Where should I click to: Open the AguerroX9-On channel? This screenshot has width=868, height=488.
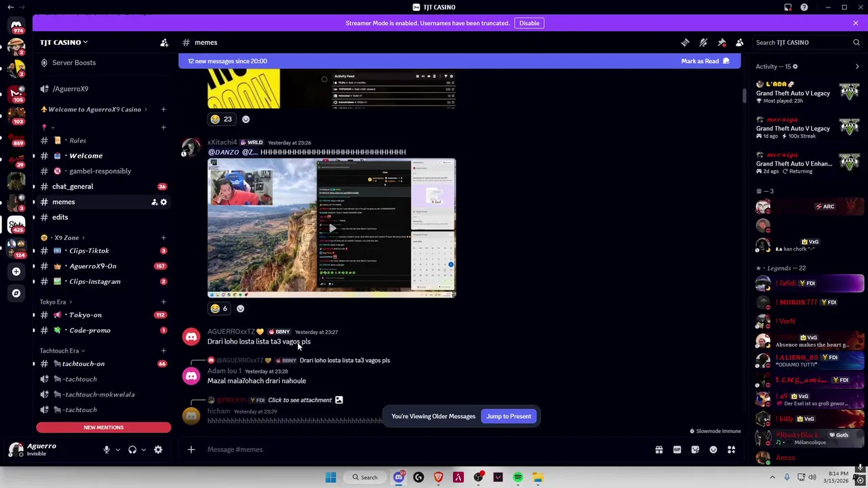point(103,266)
